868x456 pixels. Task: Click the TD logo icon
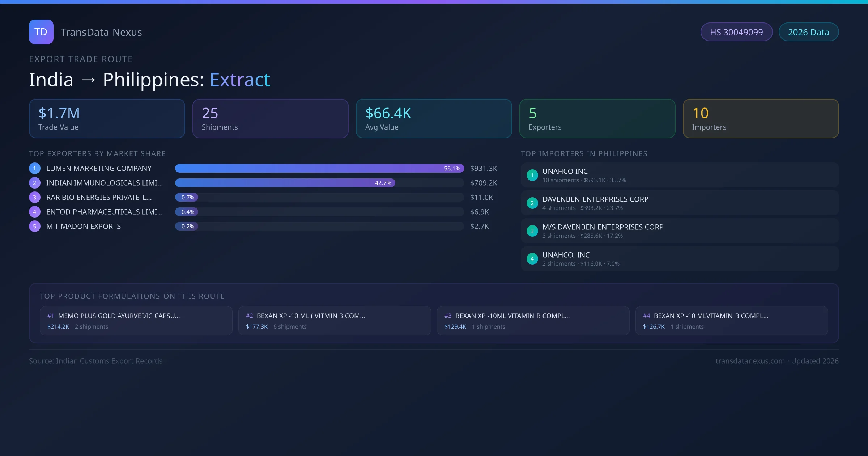(x=41, y=32)
